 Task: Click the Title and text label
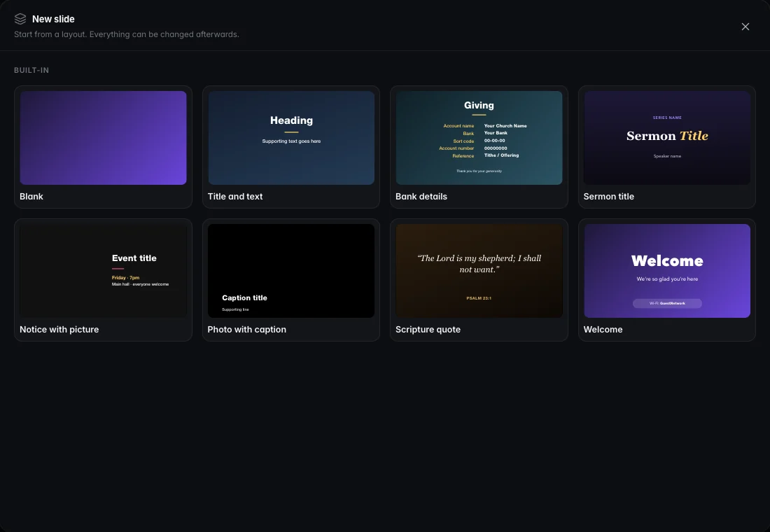235,197
